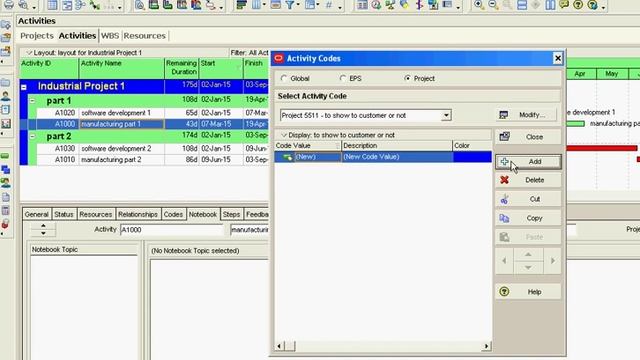Collapse the Display: to show to customer bar

[x=284, y=135]
